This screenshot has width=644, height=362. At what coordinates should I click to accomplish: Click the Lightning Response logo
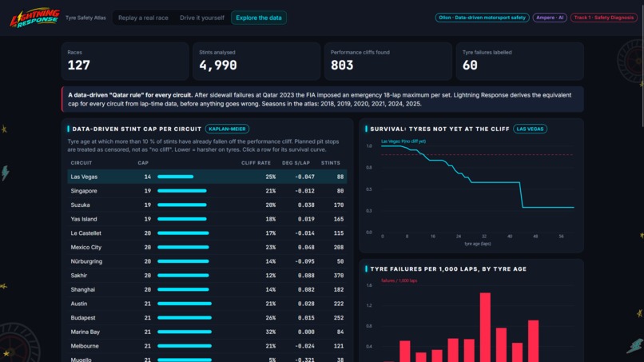tap(35, 18)
